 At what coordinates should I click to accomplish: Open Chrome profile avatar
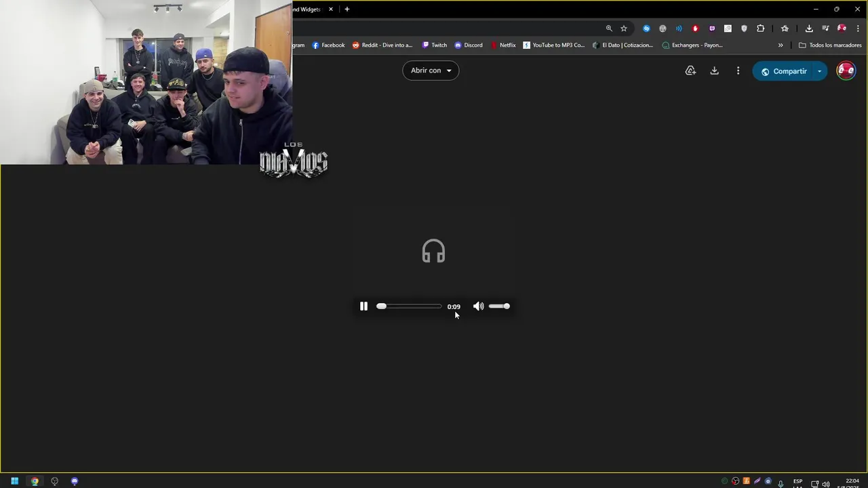click(842, 28)
